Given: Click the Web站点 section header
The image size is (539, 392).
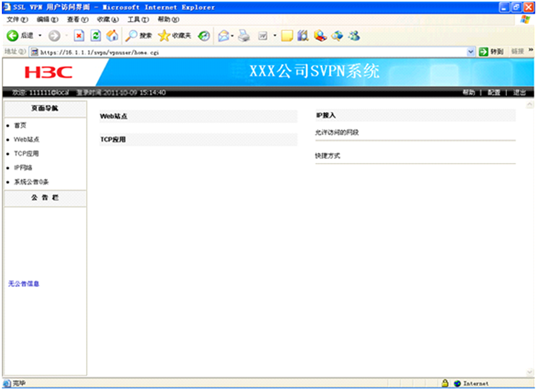Looking at the screenshot, I should click(x=198, y=116).
